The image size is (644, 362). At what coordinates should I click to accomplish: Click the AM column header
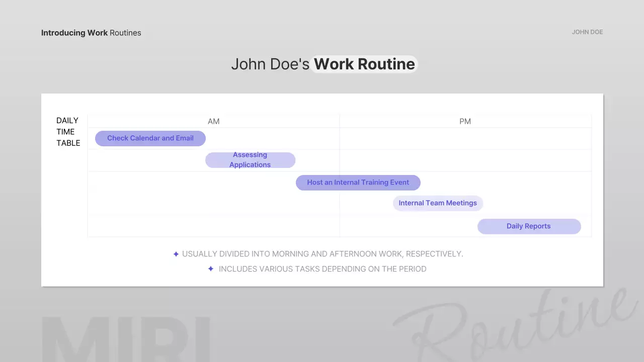(x=213, y=121)
